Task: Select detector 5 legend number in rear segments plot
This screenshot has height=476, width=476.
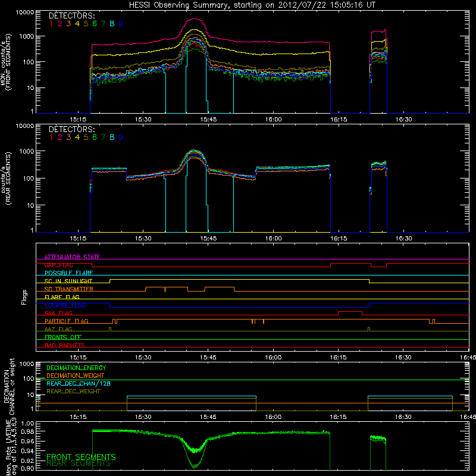Action: coord(86,137)
